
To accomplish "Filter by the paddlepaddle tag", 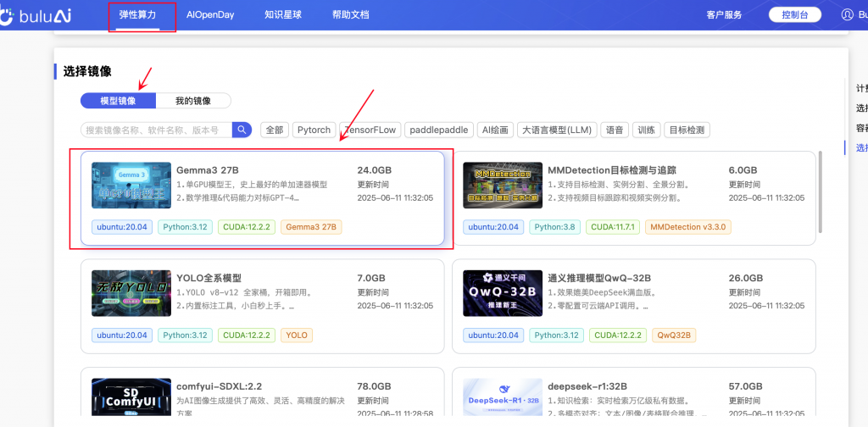I will tap(440, 130).
